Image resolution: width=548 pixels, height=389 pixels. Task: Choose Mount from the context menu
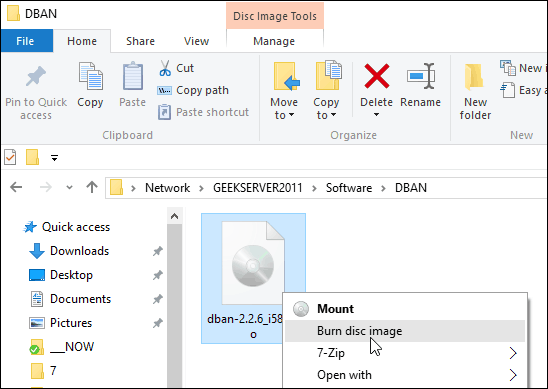(405, 309)
